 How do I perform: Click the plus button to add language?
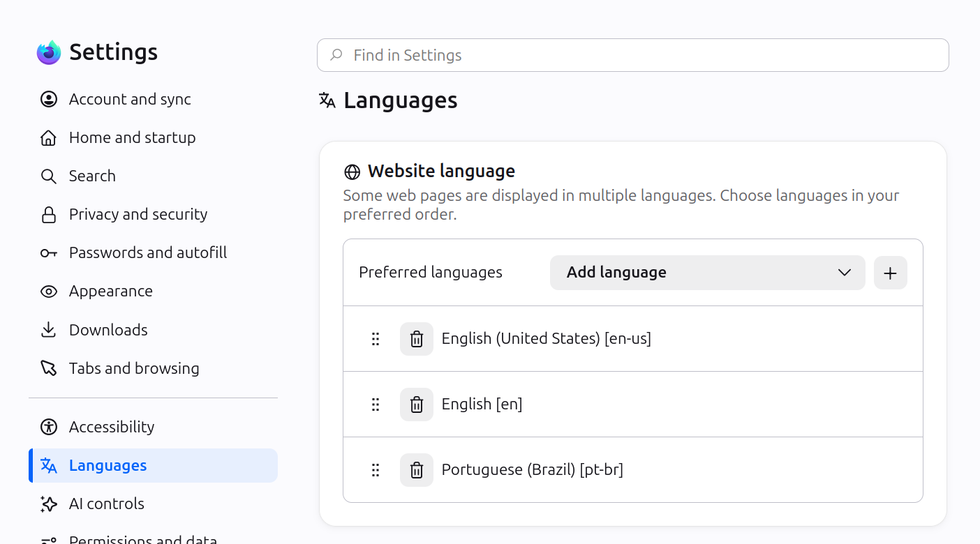(x=891, y=273)
